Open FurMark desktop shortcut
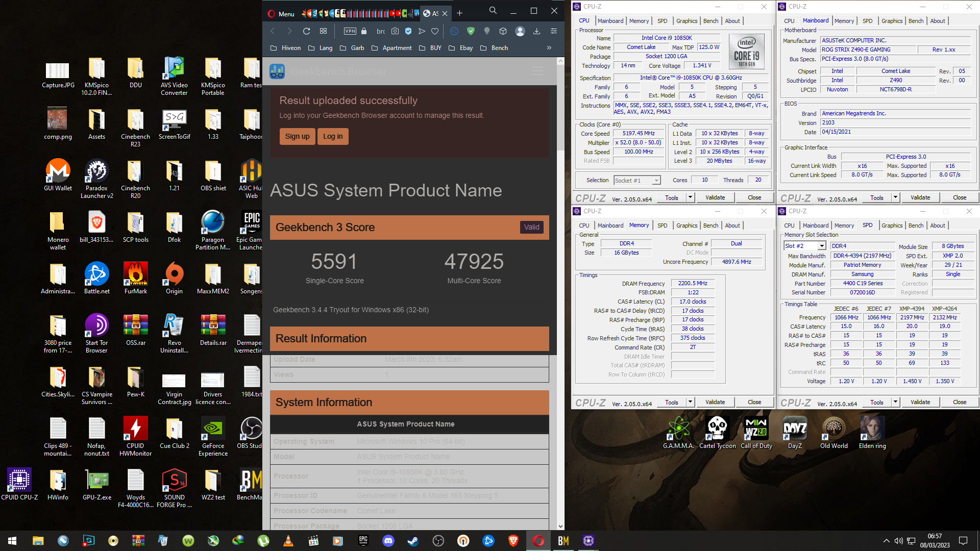This screenshot has height=551, width=980. coord(135,278)
